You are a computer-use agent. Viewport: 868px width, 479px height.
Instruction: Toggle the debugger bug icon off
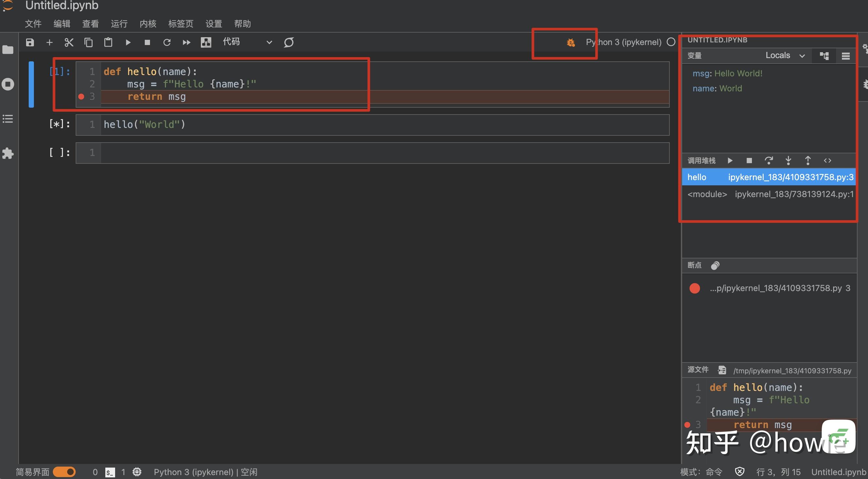[571, 42]
